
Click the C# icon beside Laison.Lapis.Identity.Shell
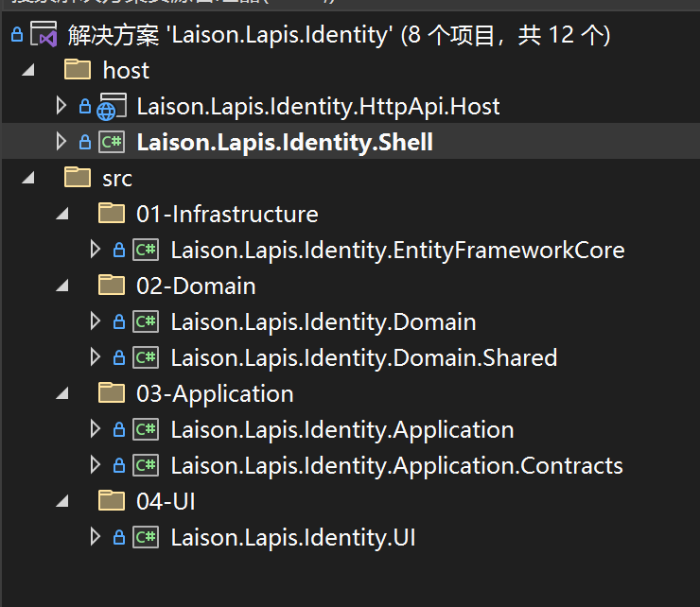pyautogui.click(x=112, y=143)
